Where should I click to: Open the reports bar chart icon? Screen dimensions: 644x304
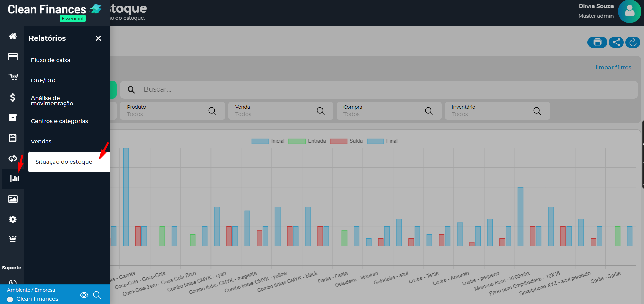point(15,179)
